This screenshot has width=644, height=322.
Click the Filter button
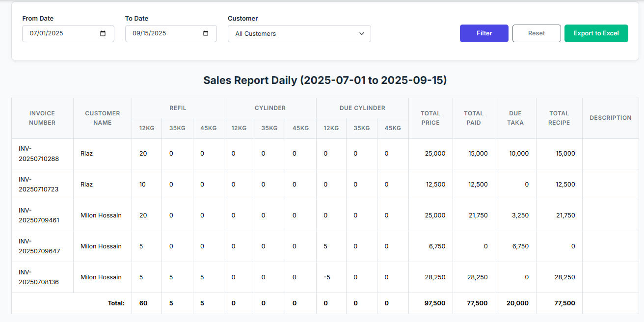pos(484,33)
